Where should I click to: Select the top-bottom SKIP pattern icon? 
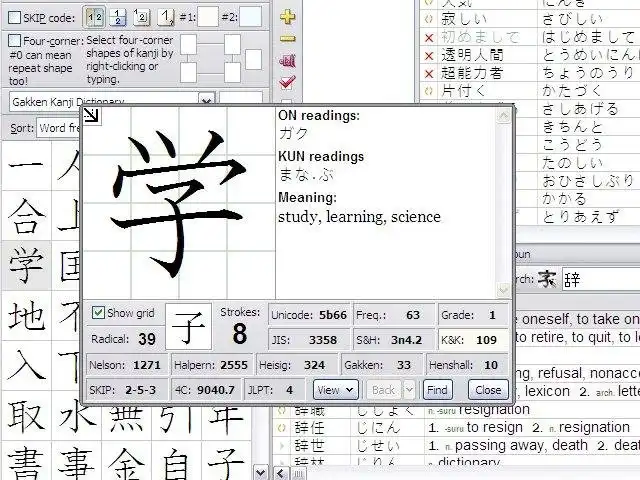click(118, 18)
